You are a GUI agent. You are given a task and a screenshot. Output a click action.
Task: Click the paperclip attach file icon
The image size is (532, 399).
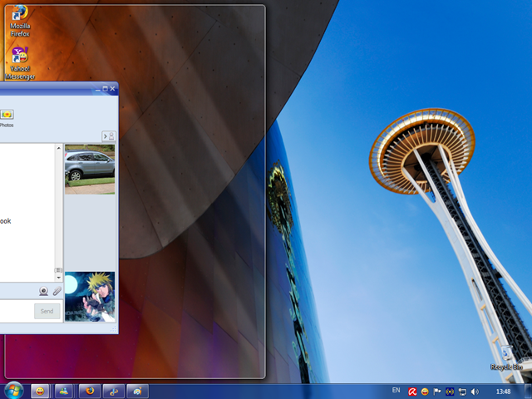57,291
